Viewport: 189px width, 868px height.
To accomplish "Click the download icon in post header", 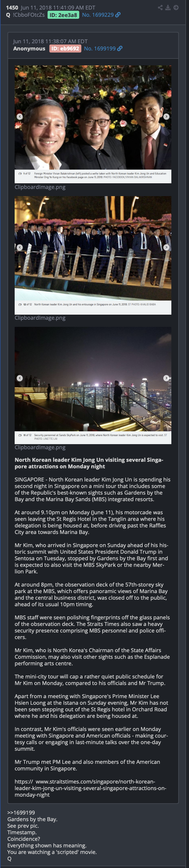I will tap(168, 7).
